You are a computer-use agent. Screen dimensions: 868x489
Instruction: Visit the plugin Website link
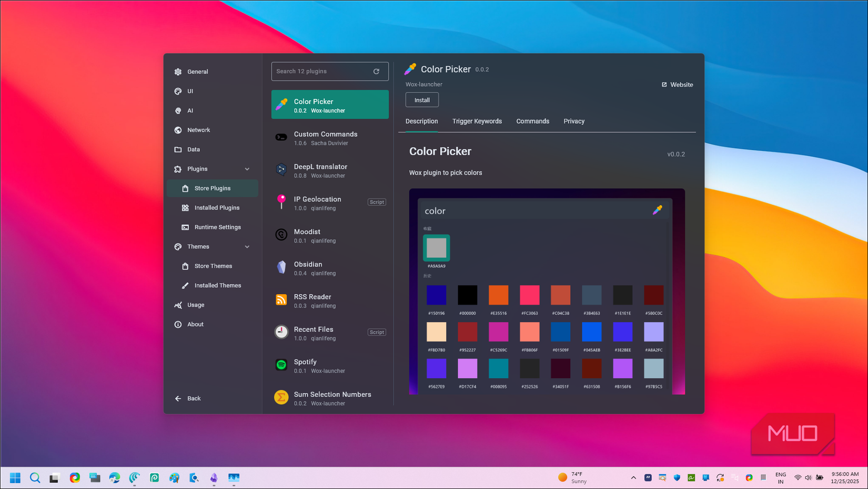(x=677, y=84)
